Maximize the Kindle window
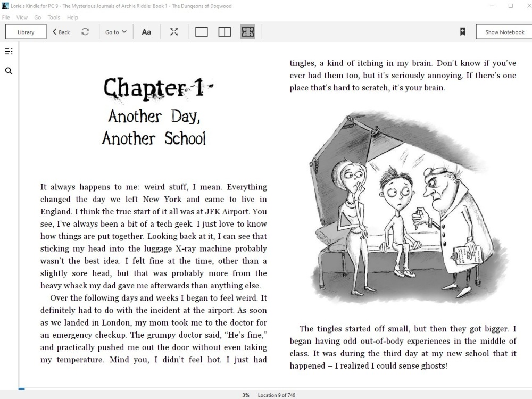Screen dimensions: 532x399 click(511, 6)
